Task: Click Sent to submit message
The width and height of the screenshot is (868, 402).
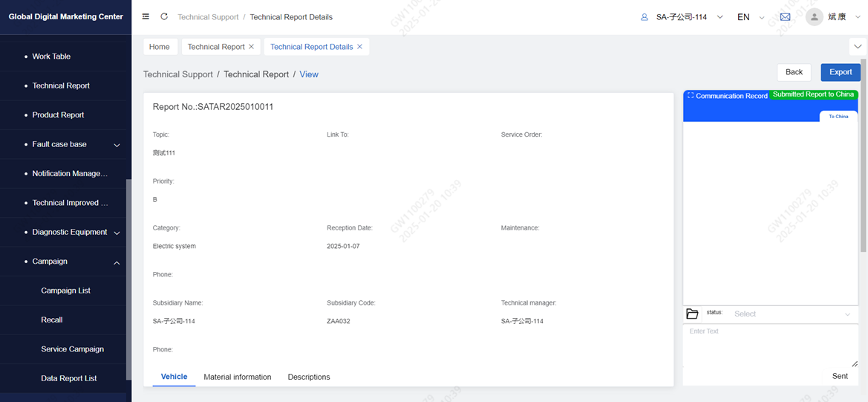Action: pyautogui.click(x=840, y=376)
